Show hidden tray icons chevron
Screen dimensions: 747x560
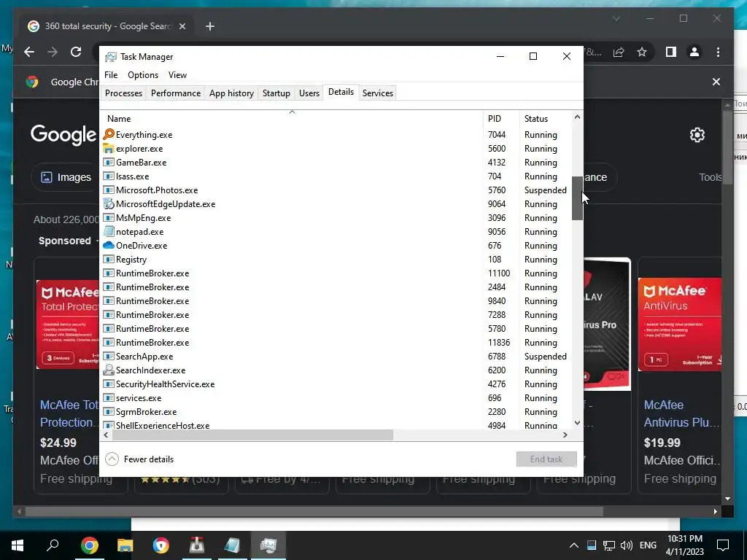(x=573, y=545)
